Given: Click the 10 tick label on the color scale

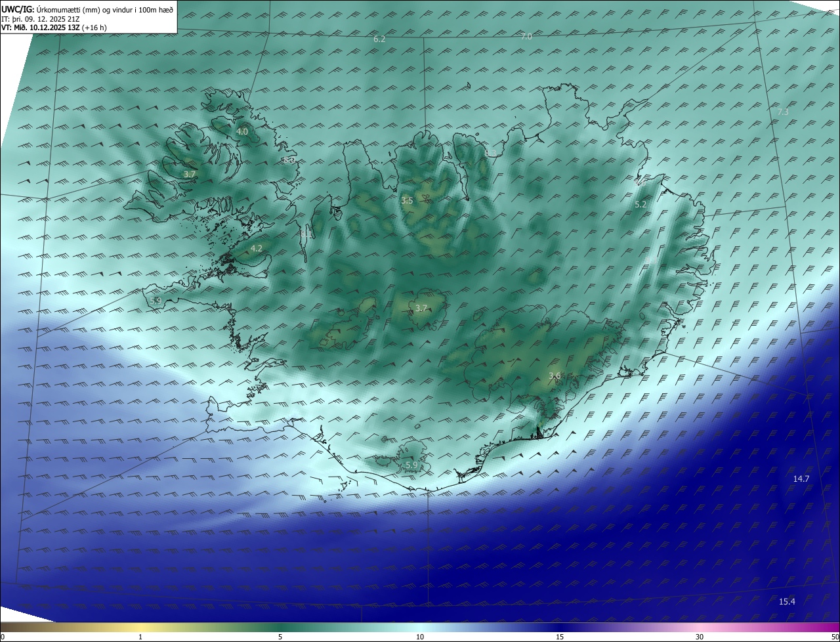Looking at the screenshot, I should [420, 637].
